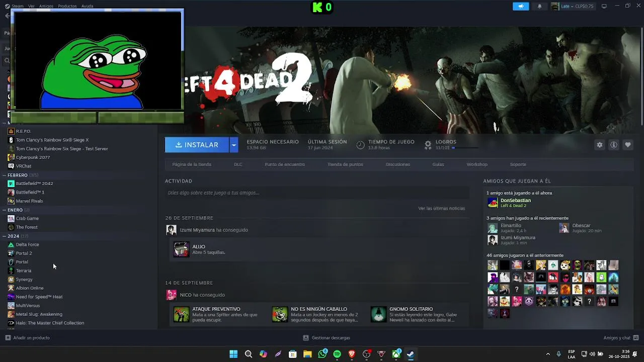Click the Windows Start button
Image resolution: width=644 pixels, height=362 pixels.
[x=233, y=354]
